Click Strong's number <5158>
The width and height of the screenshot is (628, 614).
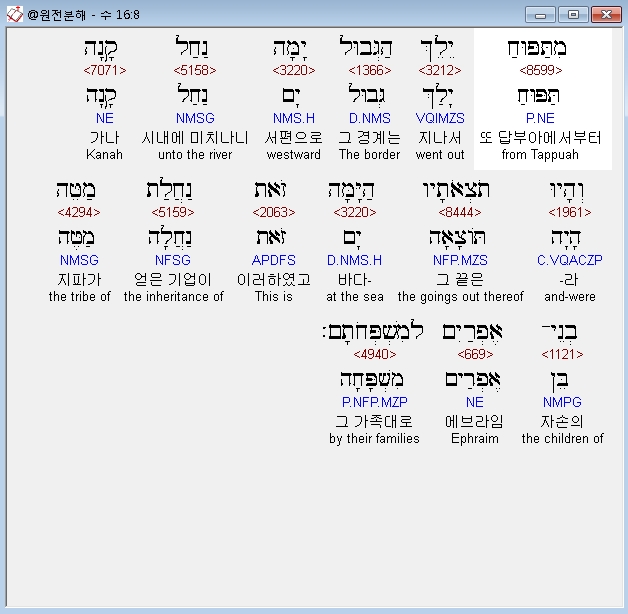click(x=195, y=70)
